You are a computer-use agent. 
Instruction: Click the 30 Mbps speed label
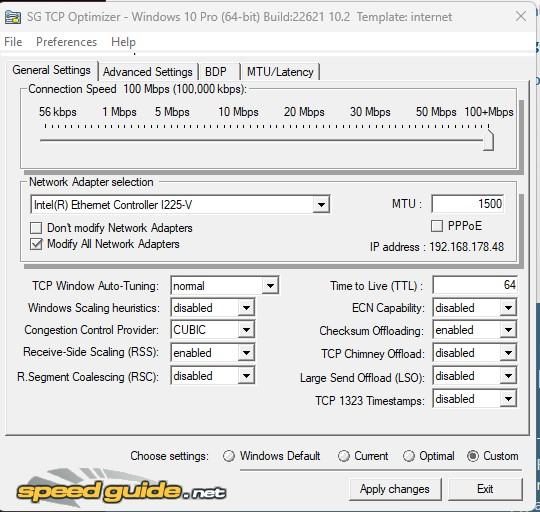pyautogui.click(x=370, y=112)
